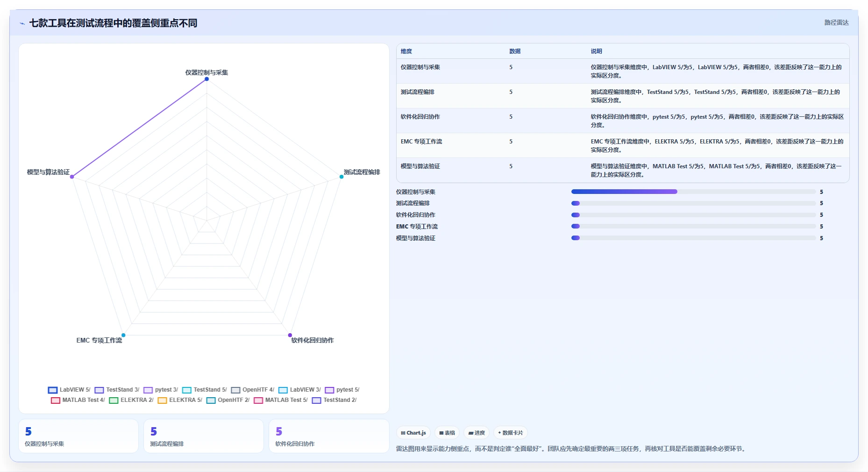
Task: Toggle the LabVIEW 5/ legend series
Action: (x=69, y=390)
